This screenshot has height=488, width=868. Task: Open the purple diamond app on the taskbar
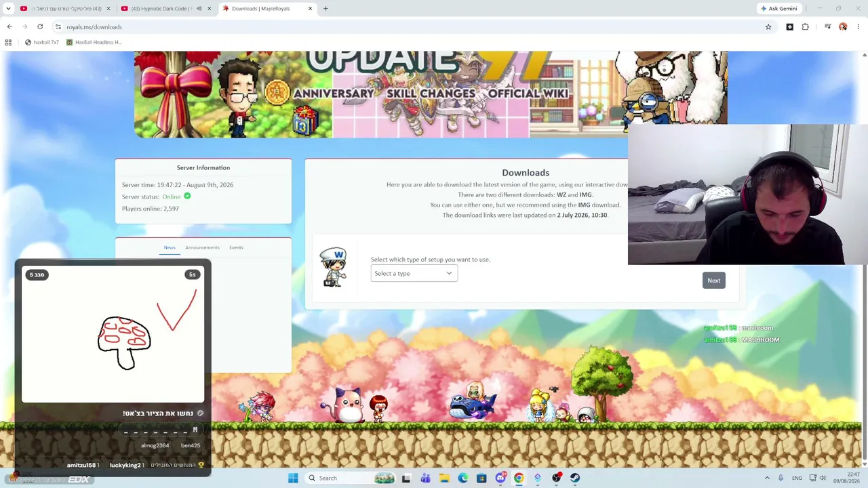pyautogui.click(x=538, y=478)
